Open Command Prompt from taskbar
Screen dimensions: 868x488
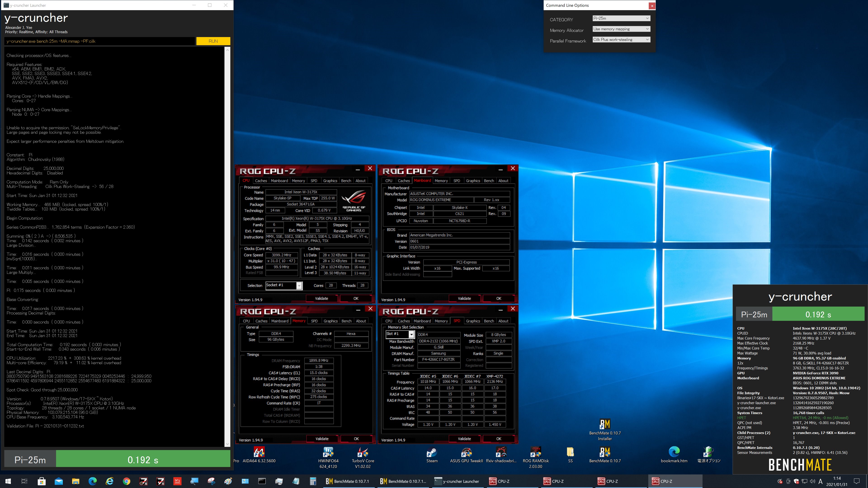pos(262,481)
